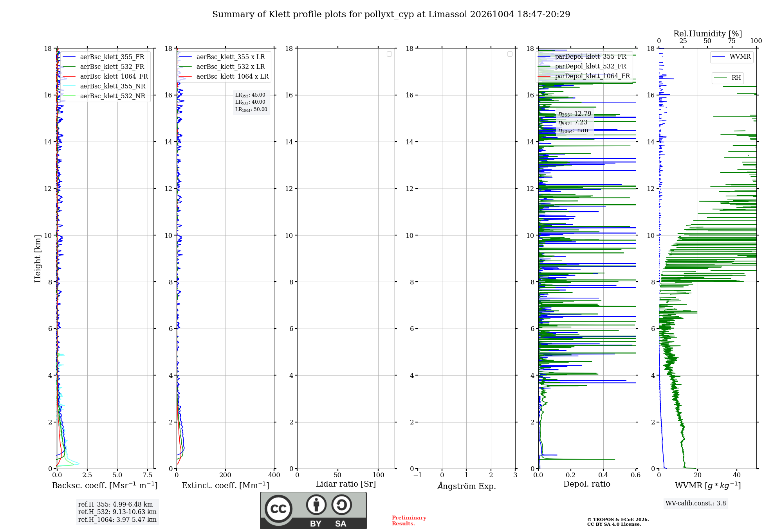Click the WVMR legend entry
783x532 pixels.
(x=732, y=57)
